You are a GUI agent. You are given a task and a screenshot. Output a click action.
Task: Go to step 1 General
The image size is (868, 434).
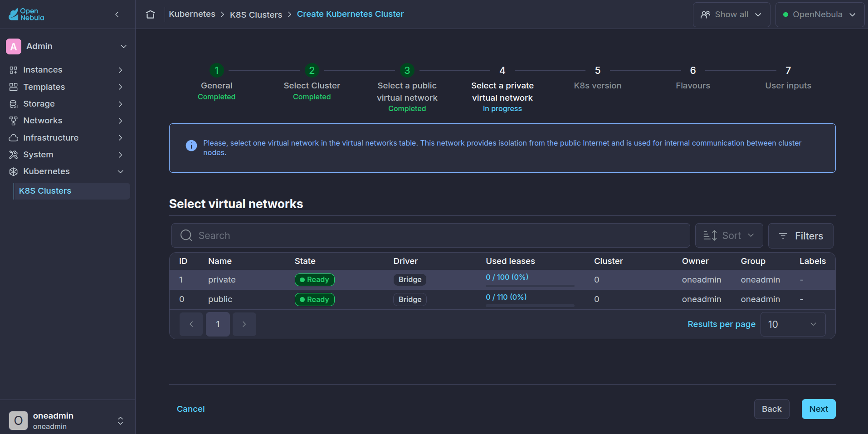[217, 70]
